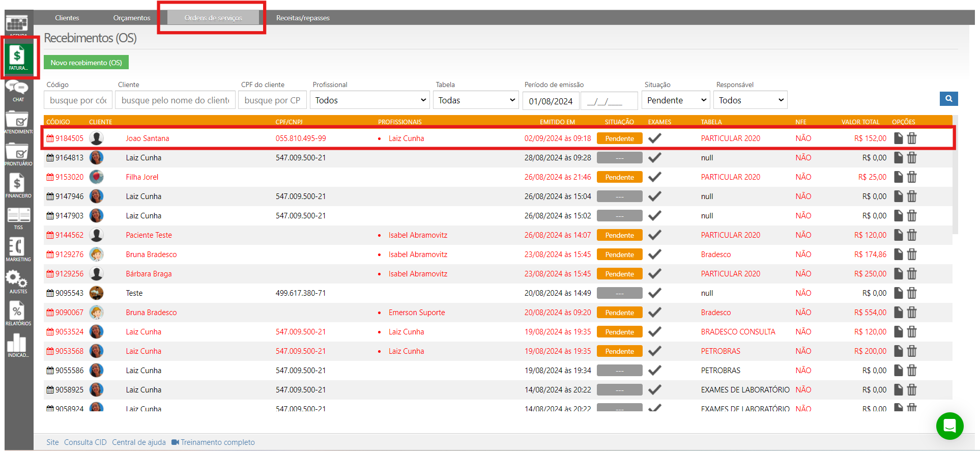Switch to the Ordens de serviços tab
Viewport: 980px width, 451px height.
[x=213, y=18]
